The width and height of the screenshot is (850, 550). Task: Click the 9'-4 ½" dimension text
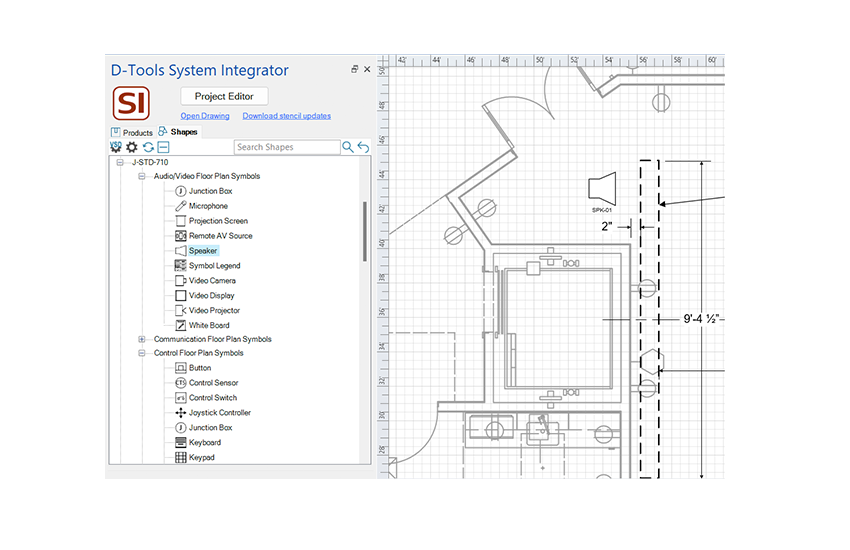(x=701, y=319)
